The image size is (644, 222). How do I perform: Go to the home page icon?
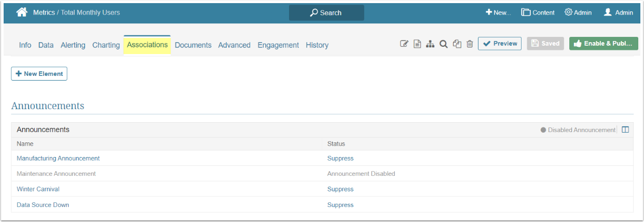(x=22, y=12)
